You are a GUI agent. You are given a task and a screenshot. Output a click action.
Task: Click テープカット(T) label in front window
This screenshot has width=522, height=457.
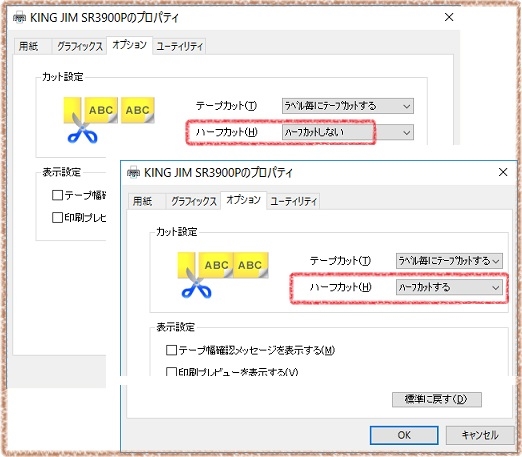(x=340, y=261)
